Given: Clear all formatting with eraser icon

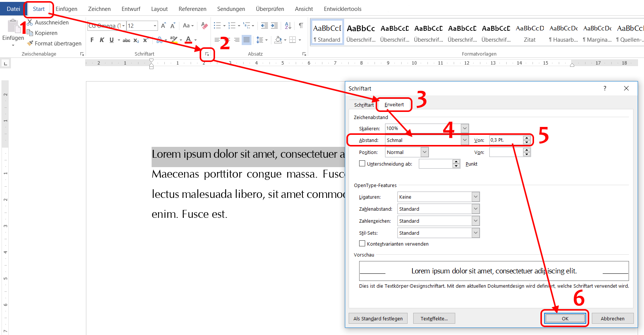Looking at the screenshot, I should (x=204, y=26).
